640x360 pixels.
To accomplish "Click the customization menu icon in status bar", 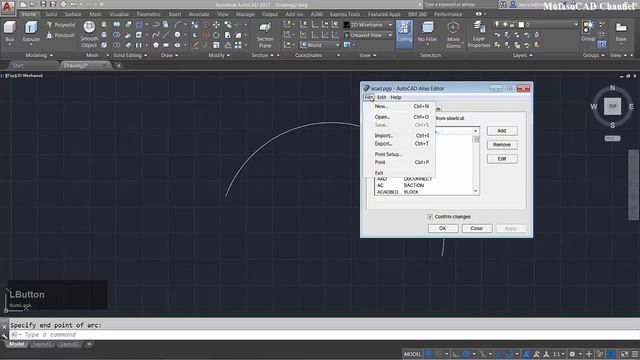I will (x=635, y=354).
